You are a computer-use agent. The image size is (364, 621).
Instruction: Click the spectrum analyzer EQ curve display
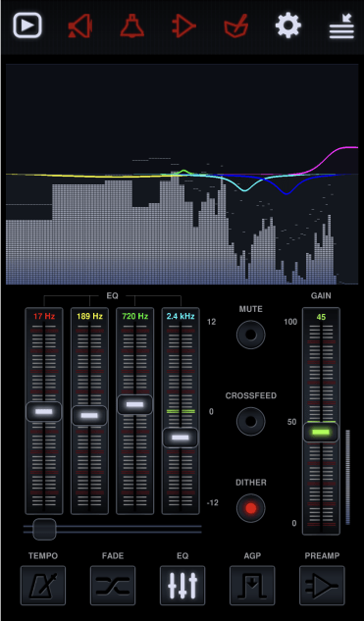182,175
